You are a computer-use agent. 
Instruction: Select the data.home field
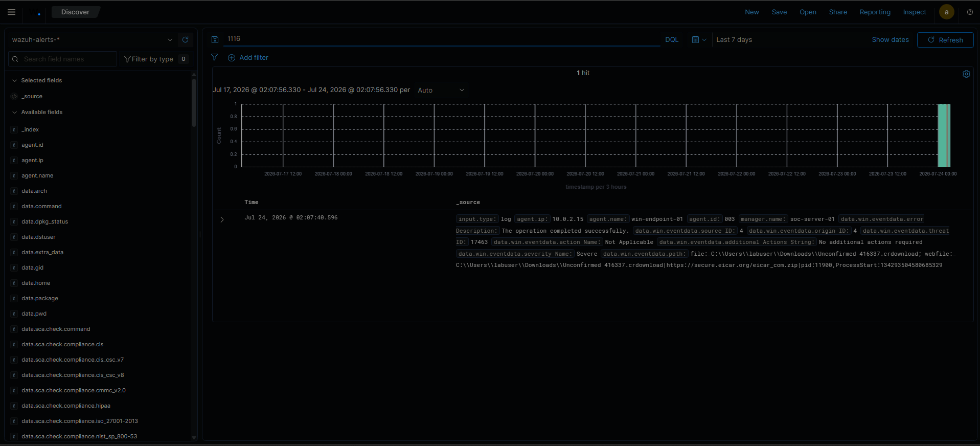[36, 283]
